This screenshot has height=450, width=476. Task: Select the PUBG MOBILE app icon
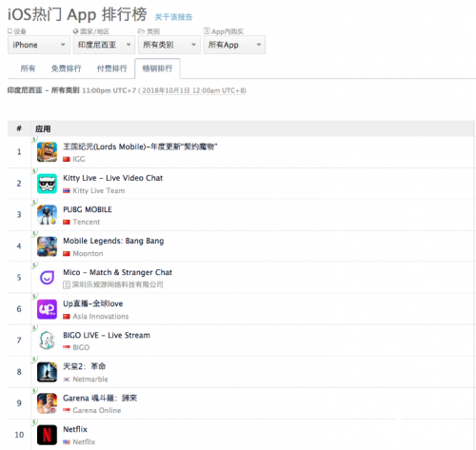point(47,215)
